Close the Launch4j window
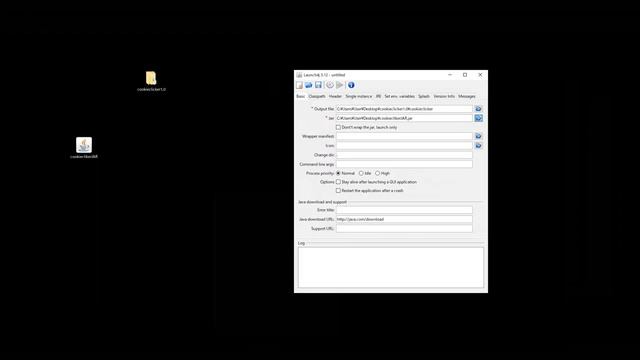Viewport: 640px width, 360px height. click(480, 75)
